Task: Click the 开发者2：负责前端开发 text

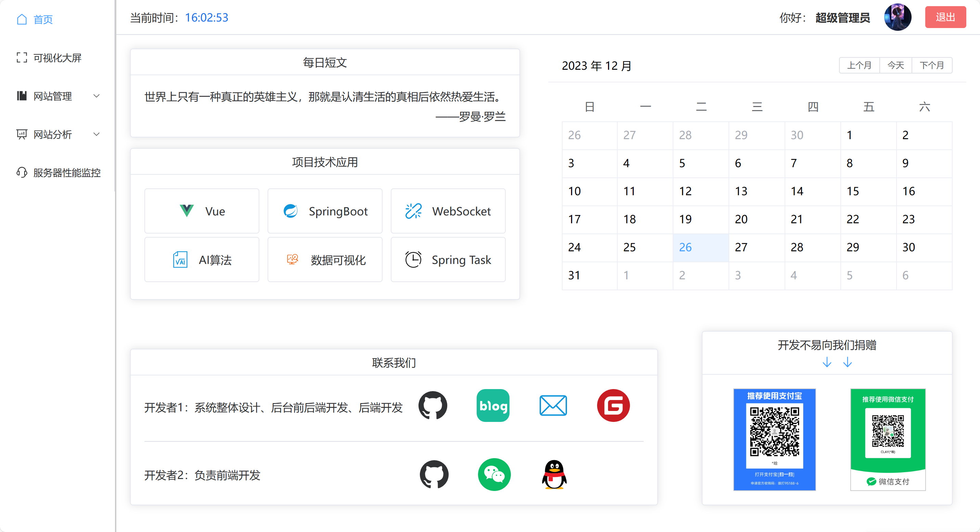Action: click(x=202, y=475)
